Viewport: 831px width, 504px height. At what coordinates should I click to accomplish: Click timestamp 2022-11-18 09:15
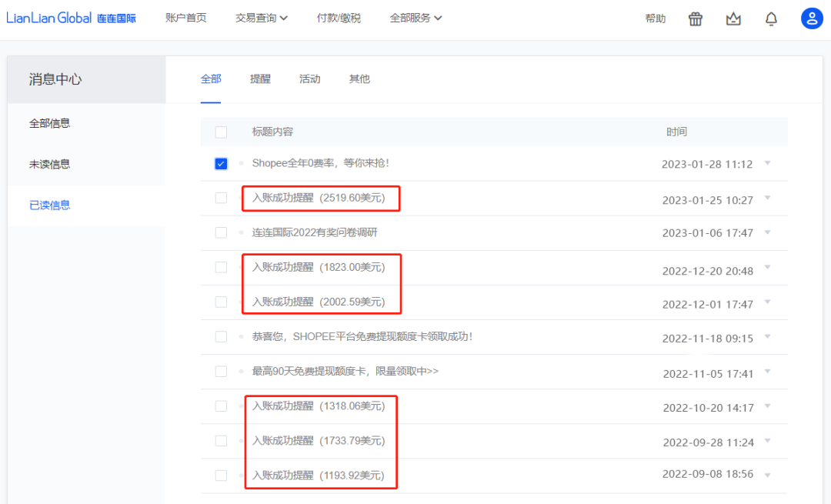click(x=708, y=339)
